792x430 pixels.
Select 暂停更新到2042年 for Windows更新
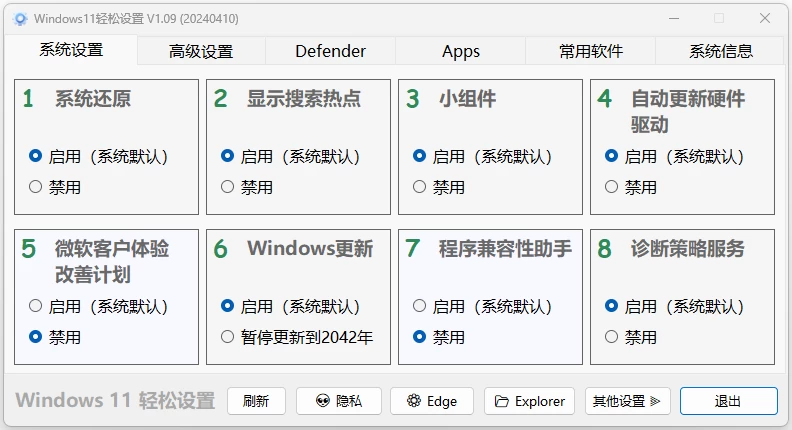pyautogui.click(x=228, y=337)
